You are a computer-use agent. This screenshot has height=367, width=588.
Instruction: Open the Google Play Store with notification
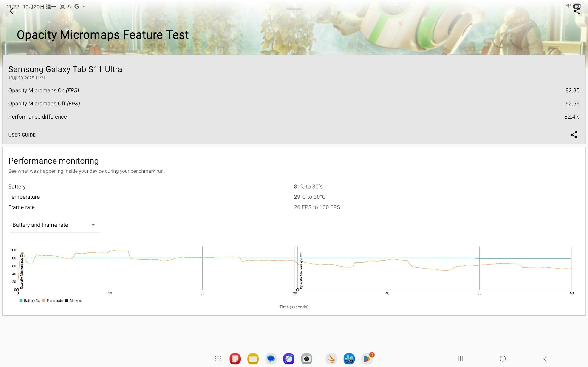pyautogui.click(x=367, y=359)
